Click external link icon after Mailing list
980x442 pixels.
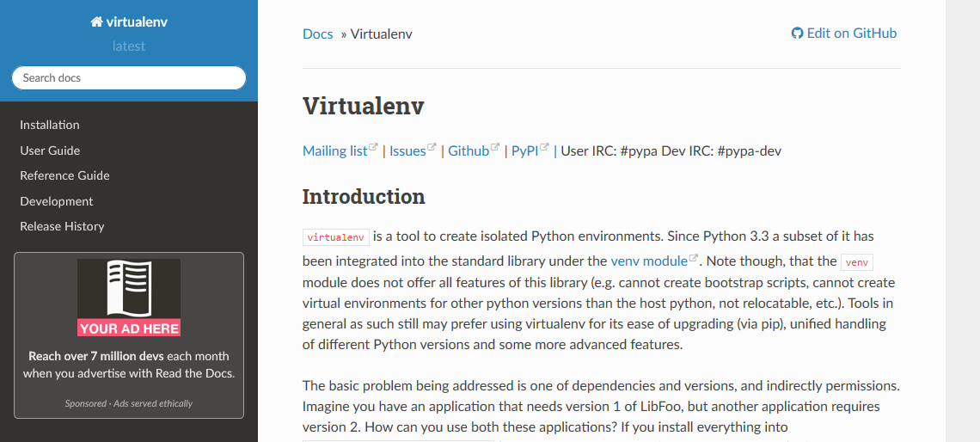click(x=374, y=148)
